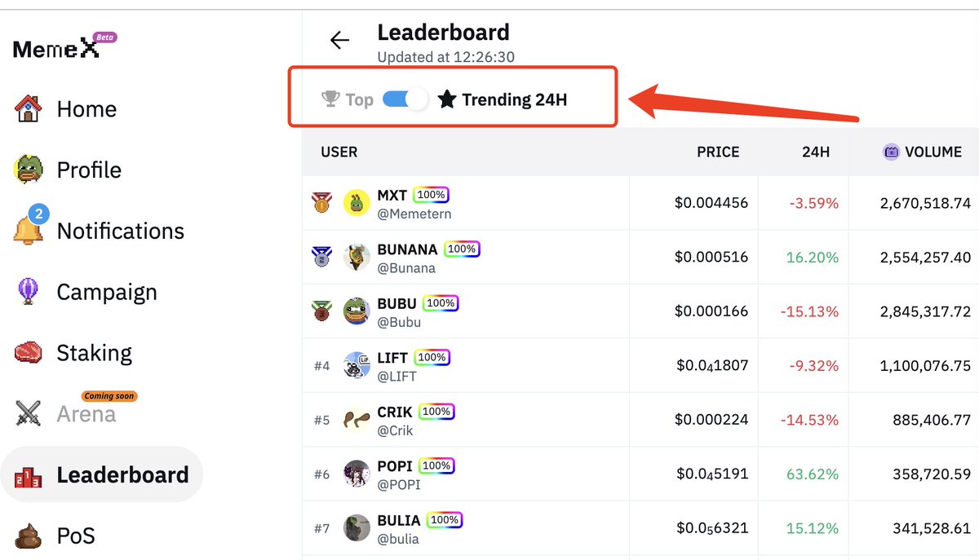The image size is (979, 560).
Task: Click the MXT user avatar
Action: [x=357, y=203]
